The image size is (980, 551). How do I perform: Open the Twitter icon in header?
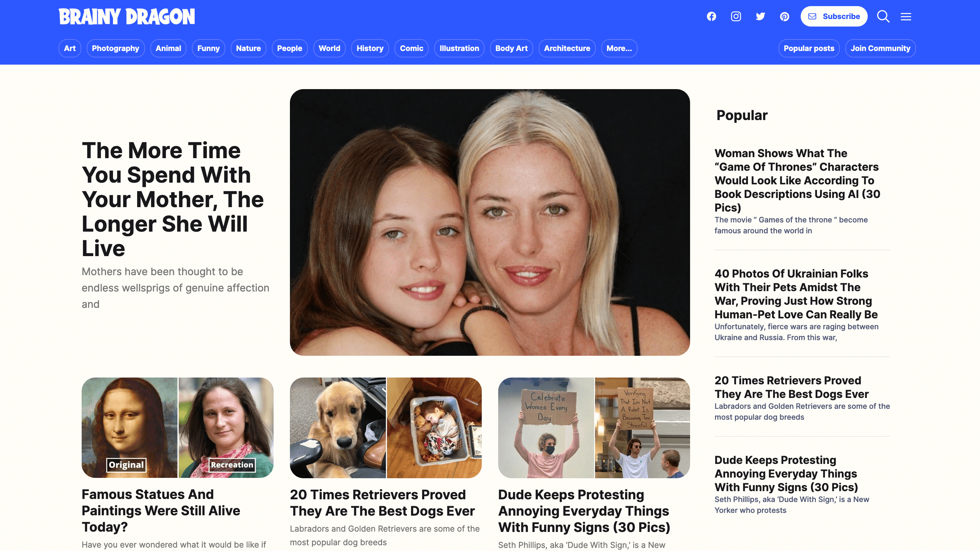760,16
